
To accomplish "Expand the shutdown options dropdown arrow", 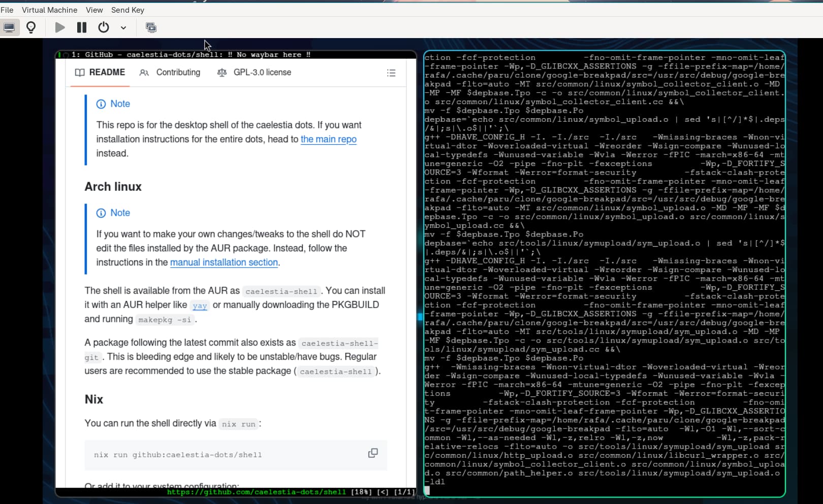I will point(123,28).
